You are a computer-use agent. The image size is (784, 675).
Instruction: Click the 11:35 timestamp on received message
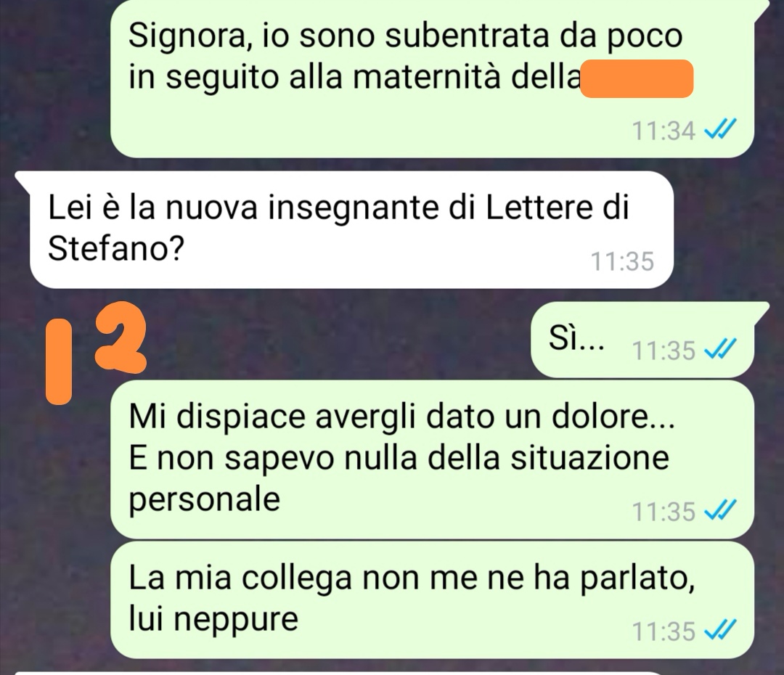623,261
